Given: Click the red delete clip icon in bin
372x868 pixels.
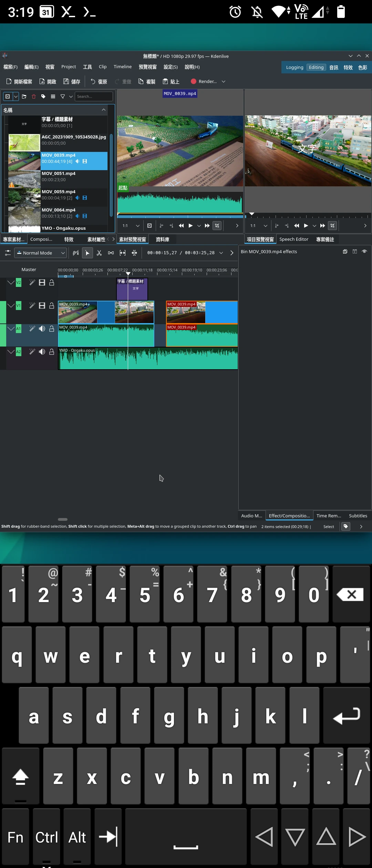Looking at the screenshot, I should click(34, 96).
